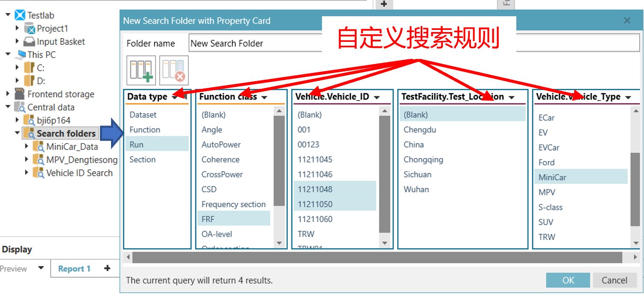The image size is (644, 296).
Task: Select Chengdu in Test_Location list
Action: (420, 130)
